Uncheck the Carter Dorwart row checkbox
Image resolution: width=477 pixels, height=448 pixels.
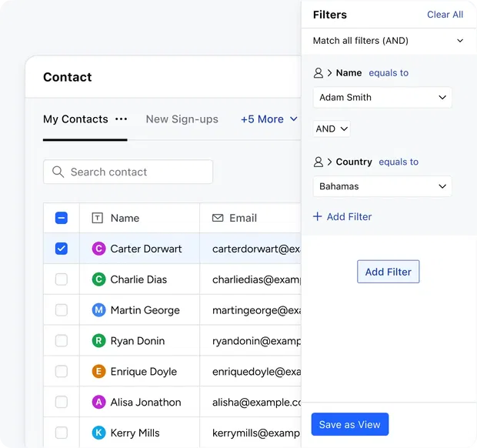[x=61, y=249]
